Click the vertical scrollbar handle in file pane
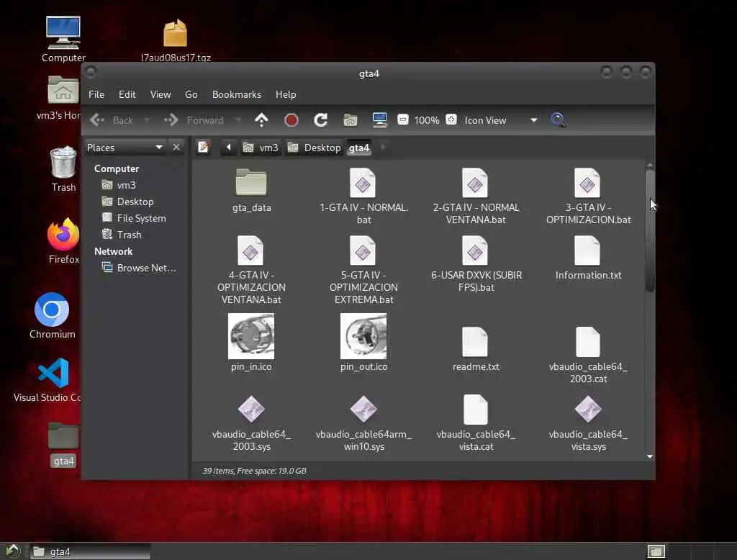Viewport: 737px width, 560px height. (650, 230)
